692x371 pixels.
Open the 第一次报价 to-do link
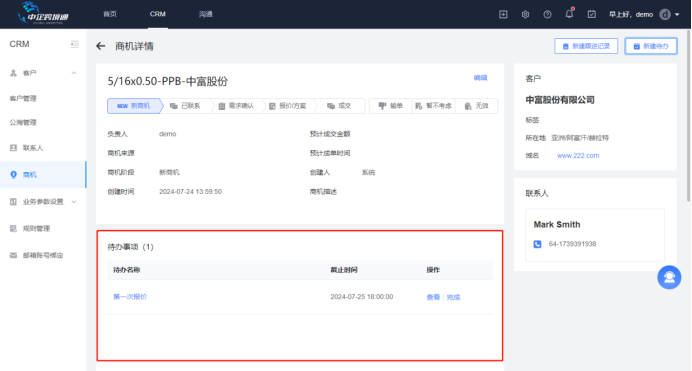pos(130,297)
